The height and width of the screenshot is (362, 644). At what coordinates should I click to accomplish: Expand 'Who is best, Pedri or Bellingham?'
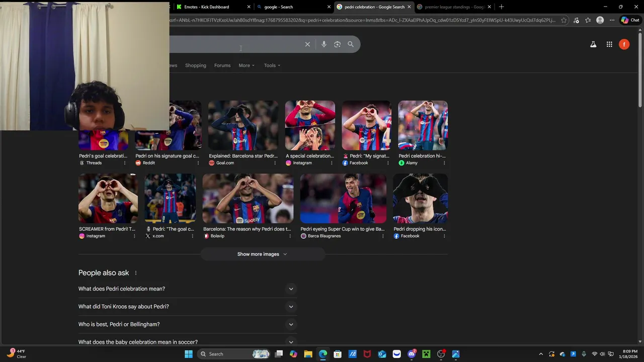click(187, 324)
